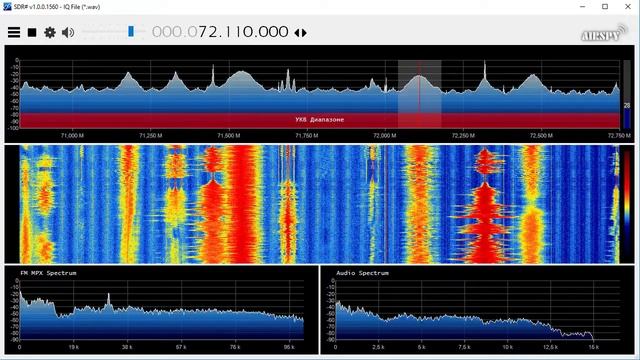Viewport: 640px width, 360px height.
Task: Click the 19 k label in FM MPX Spectrum
Action: click(x=73, y=347)
